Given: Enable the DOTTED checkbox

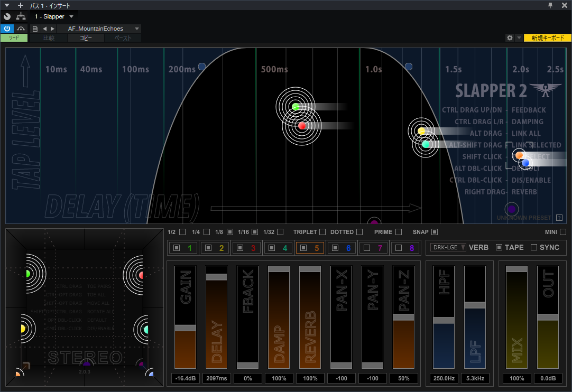Looking at the screenshot, I should coord(359,232).
